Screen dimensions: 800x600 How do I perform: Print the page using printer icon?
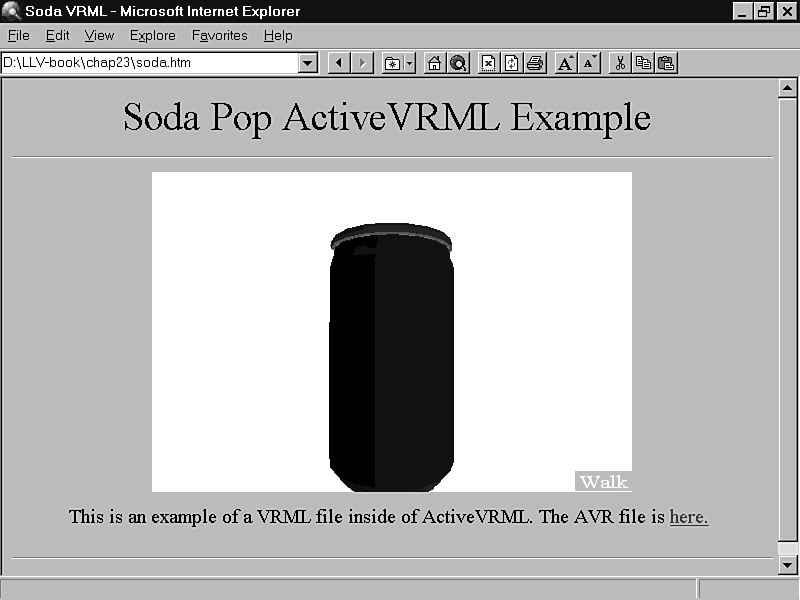pyautogui.click(x=535, y=63)
